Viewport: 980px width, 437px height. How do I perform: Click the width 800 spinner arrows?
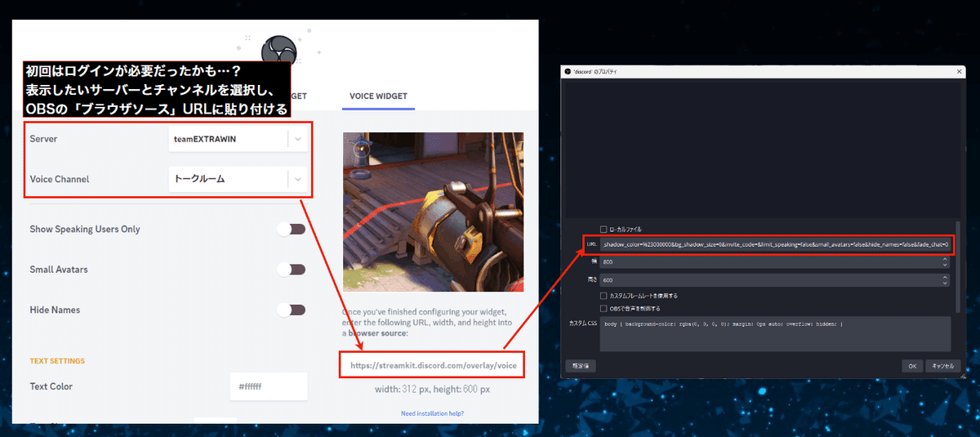[x=946, y=262]
